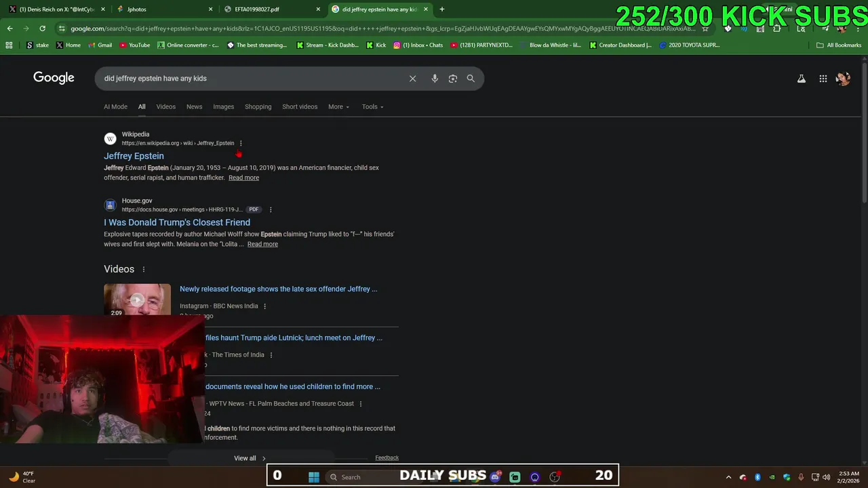This screenshot has width=868, height=488.
Task: Click the browser back arrow
Action: pyautogui.click(x=9, y=28)
